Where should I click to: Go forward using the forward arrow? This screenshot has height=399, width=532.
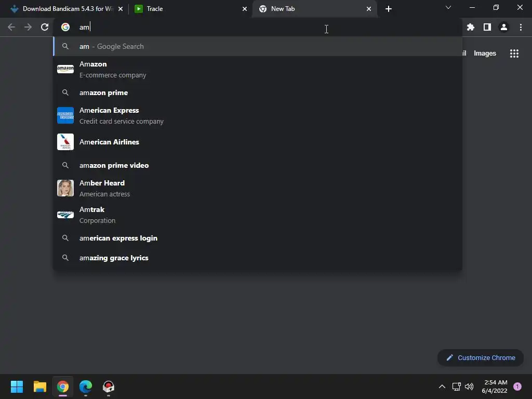[28, 27]
